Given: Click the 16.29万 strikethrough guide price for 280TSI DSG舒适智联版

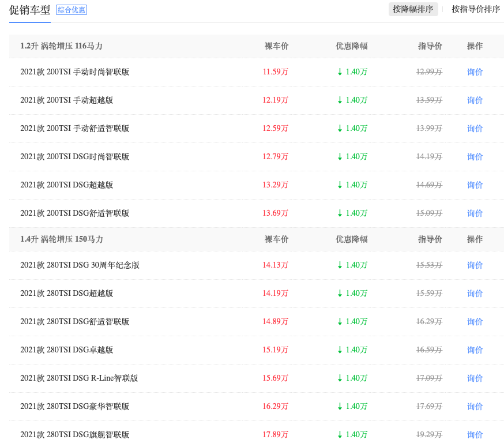Looking at the screenshot, I should click(429, 322).
